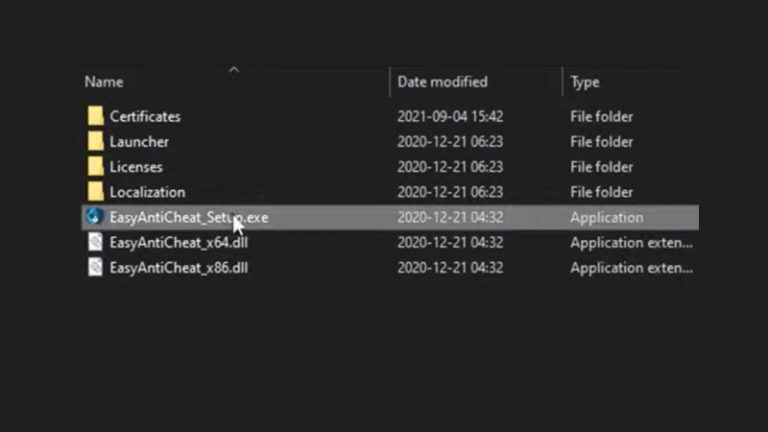Viewport: 768px width, 432px height.
Task: Click the Launcher folder icon
Action: (x=95, y=142)
